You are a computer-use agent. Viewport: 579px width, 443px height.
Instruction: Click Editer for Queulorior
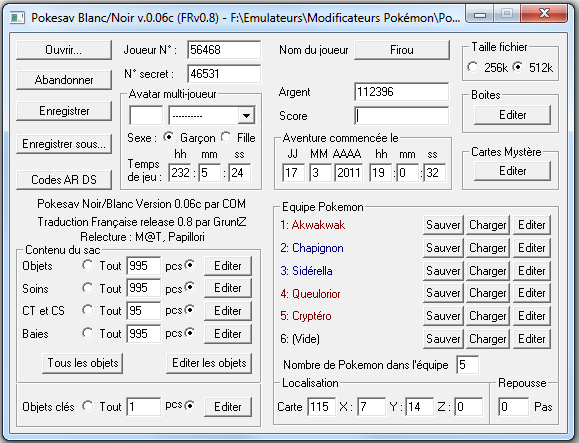[x=531, y=293]
